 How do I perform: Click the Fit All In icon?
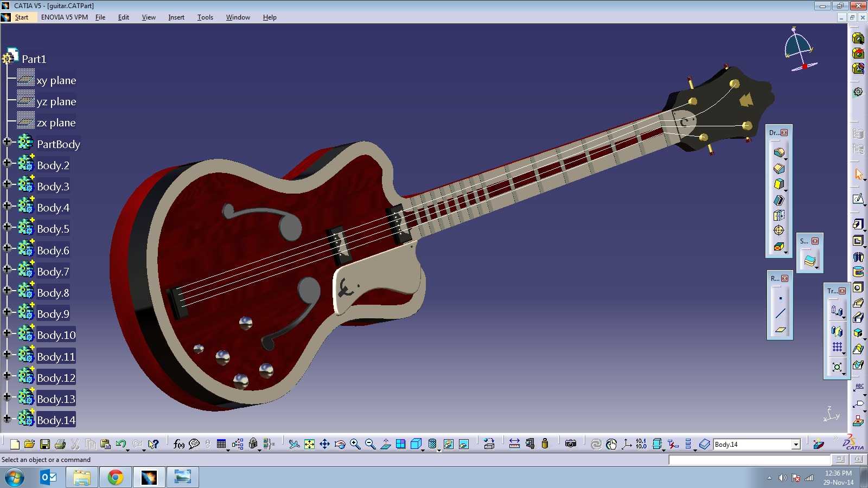[309, 444]
